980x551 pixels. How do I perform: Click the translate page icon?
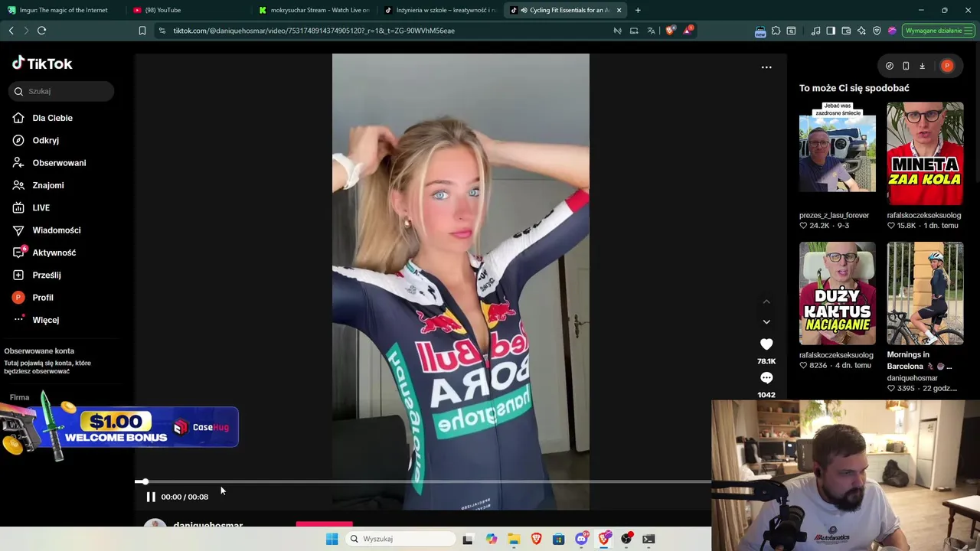(651, 31)
